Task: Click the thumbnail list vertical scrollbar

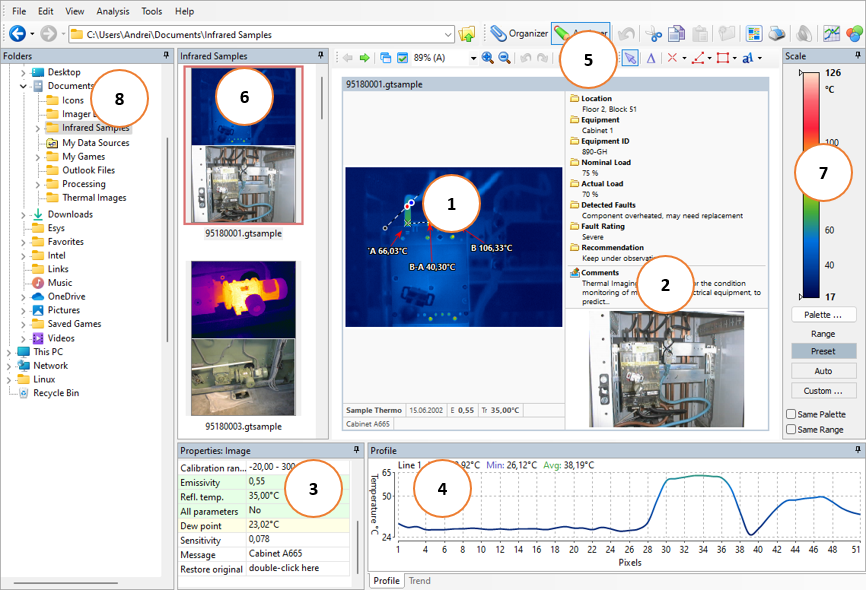Action: coord(321,98)
